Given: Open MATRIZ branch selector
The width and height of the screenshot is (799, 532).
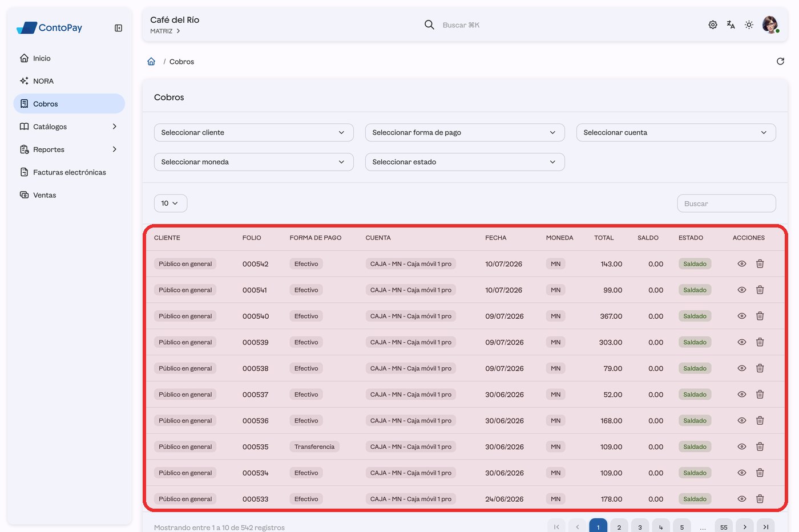Looking at the screenshot, I should click(166, 31).
